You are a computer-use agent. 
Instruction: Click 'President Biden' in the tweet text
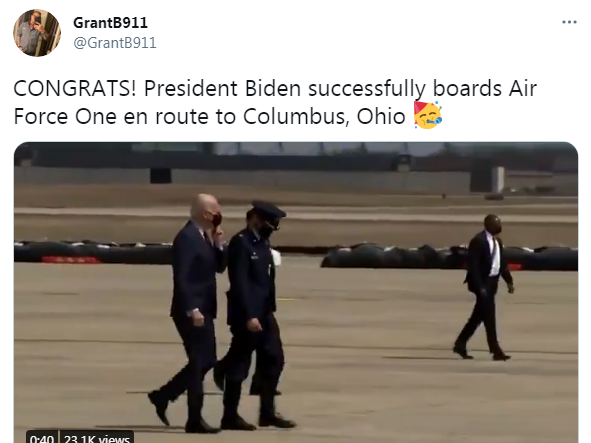[222, 89]
